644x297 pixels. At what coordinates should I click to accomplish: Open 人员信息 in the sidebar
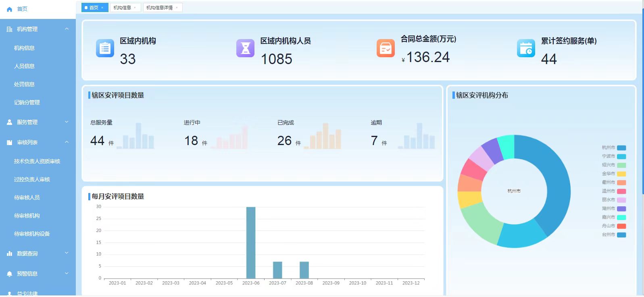tap(24, 66)
